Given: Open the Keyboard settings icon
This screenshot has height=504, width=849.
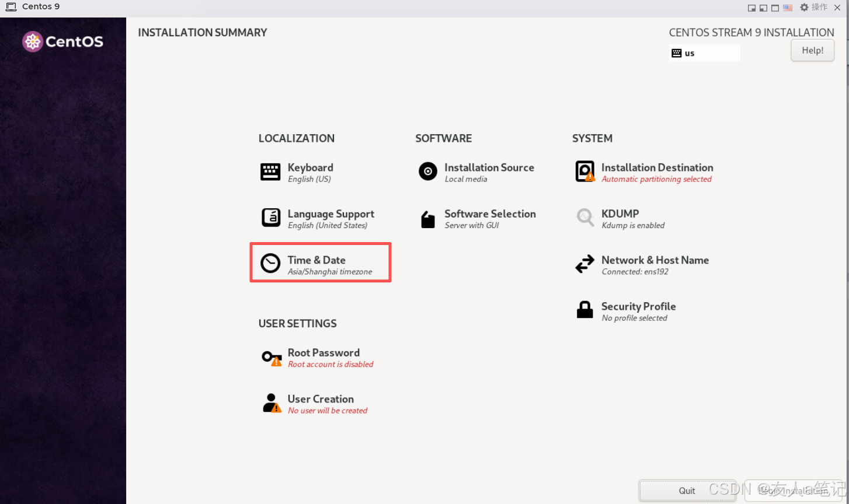Looking at the screenshot, I should [270, 172].
